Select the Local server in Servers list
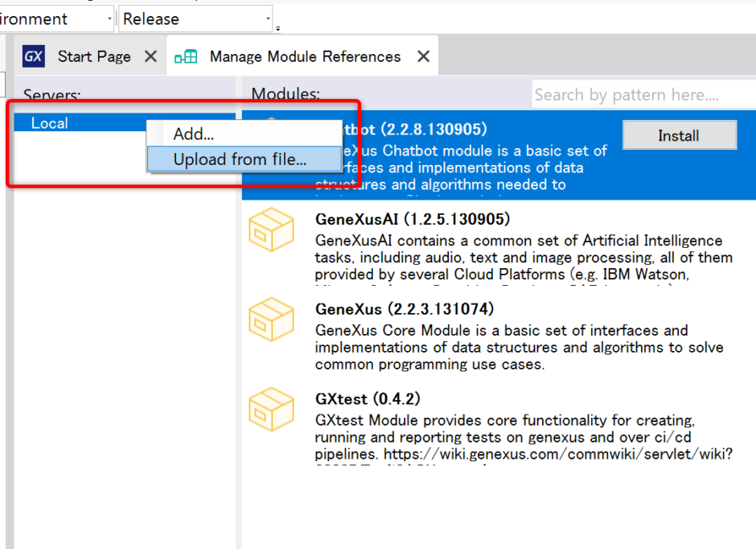756x549 pixels. point(50,123)
